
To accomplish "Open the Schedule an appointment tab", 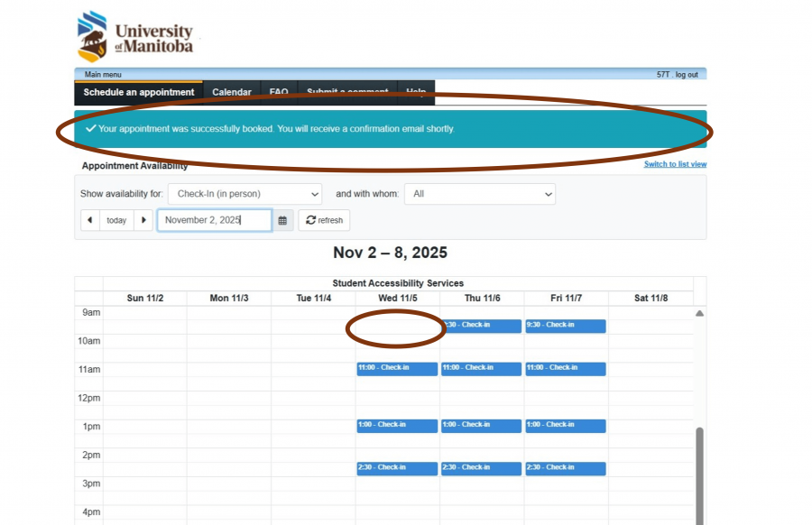I will click(138, 92).
